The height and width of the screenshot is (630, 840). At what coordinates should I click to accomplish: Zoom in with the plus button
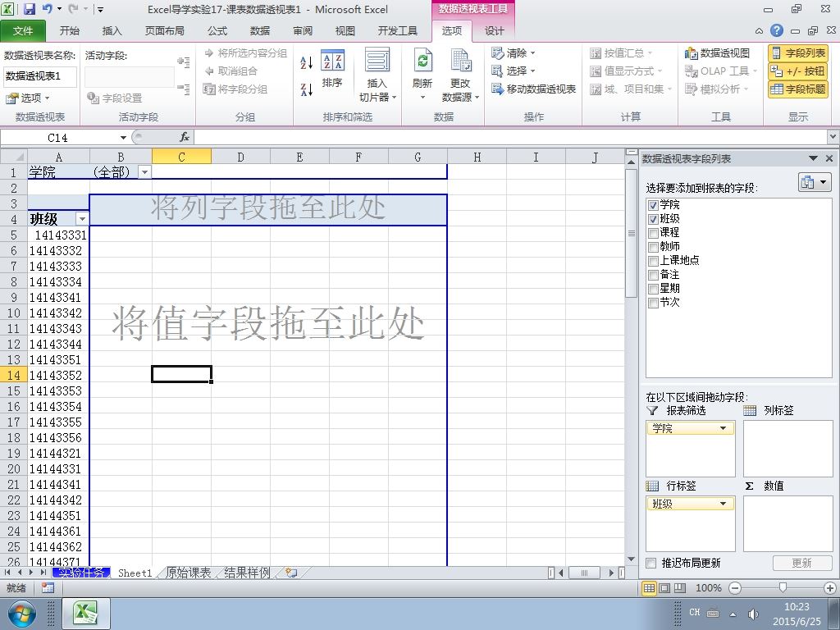click(x=829, y=587)
